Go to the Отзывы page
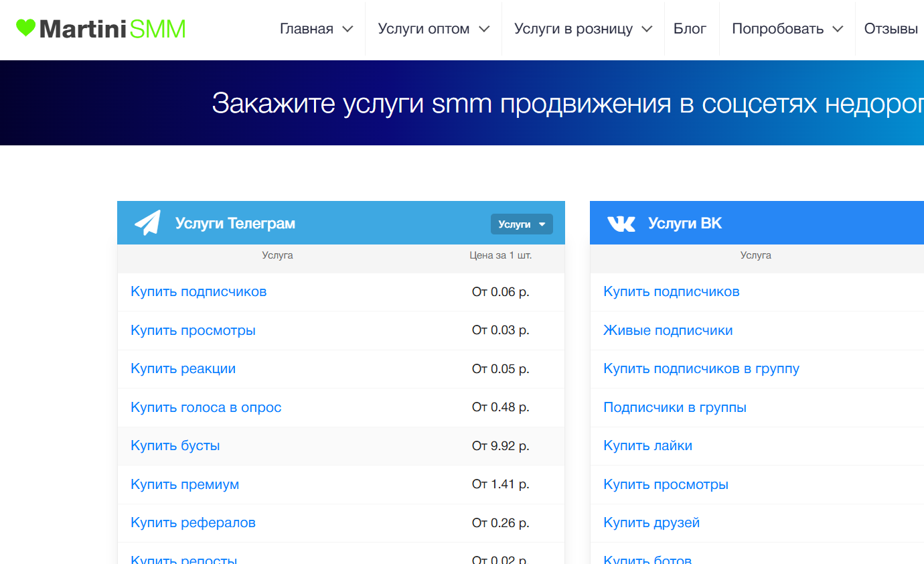 click(891, 29)
